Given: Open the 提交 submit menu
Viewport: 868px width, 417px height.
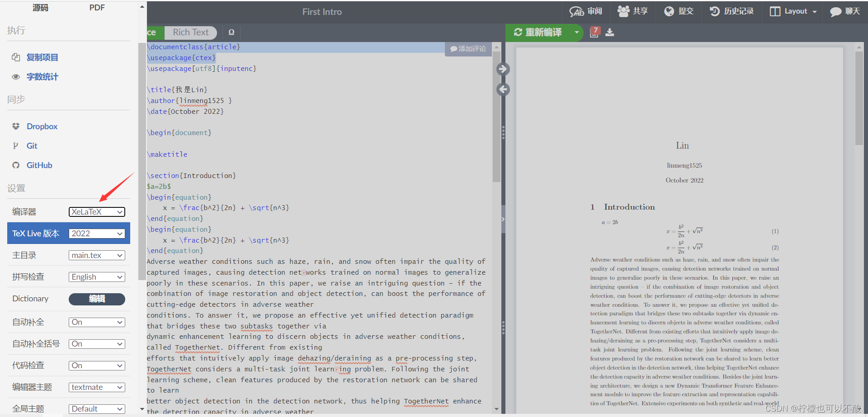Looking at the screenshot, I should pyautogui.click(x=678, y=11).
